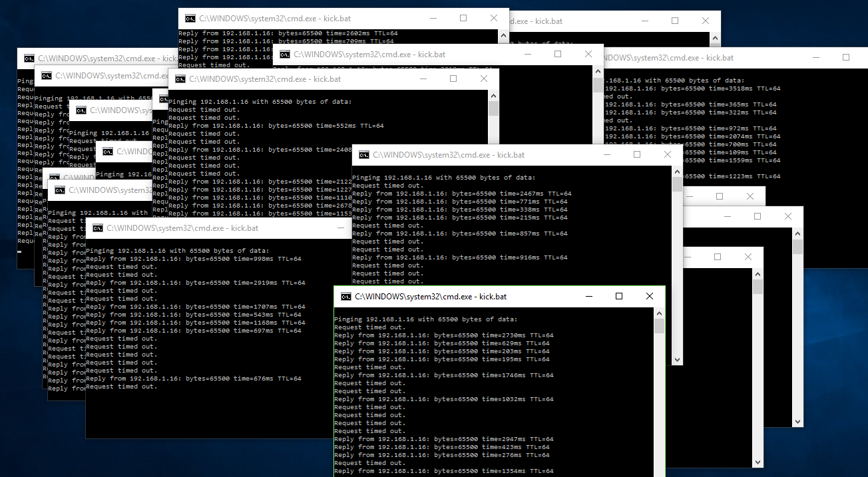Screen dimensions: 868x477
Task: Select 'time=629ms' reply line
Action: (442, 343)
